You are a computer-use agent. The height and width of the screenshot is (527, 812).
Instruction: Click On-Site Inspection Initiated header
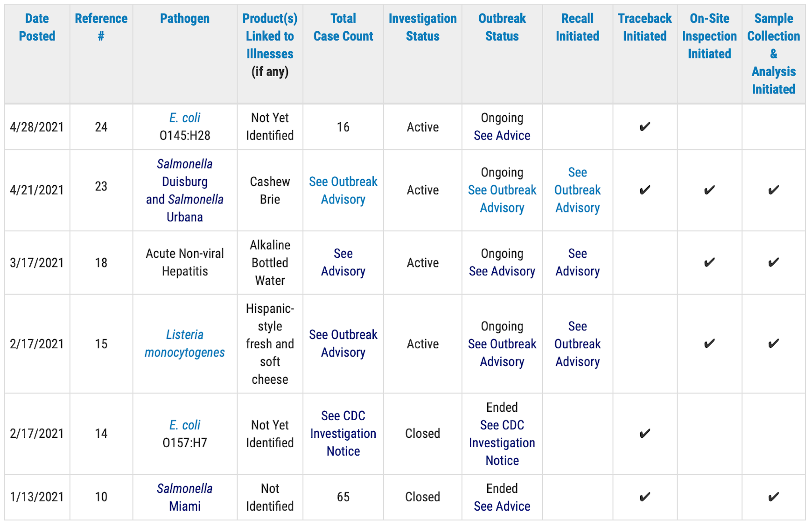tap(709, 36)
